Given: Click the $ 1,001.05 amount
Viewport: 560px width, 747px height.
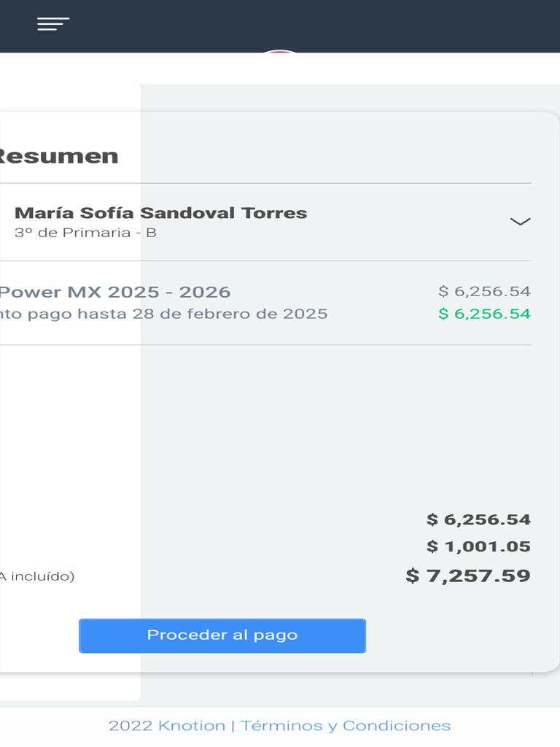Looking at the screenshot, I should point(478,546).
